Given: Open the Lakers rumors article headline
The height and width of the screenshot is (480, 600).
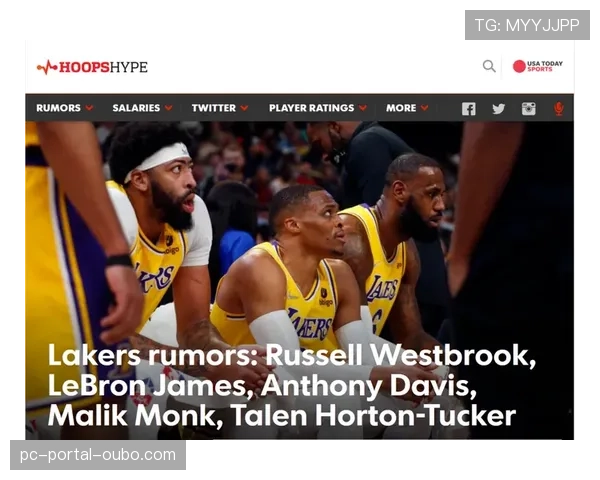Looking at the screenshot, I should point(292,385).
